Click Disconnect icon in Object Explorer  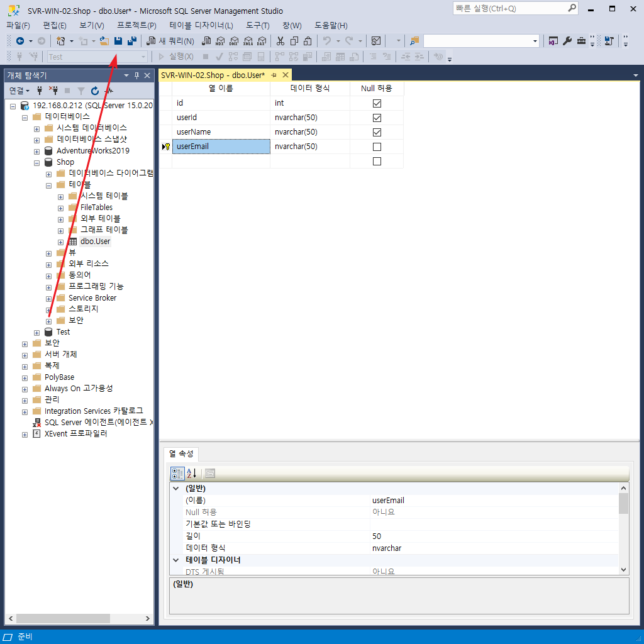53,91
